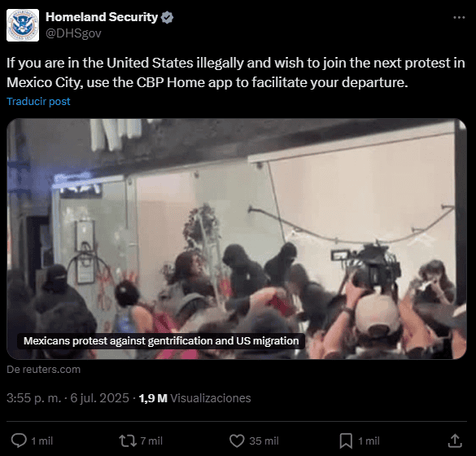Click the Traducir post link
Viewport: 476px width, 456px height.
[38, 101]
